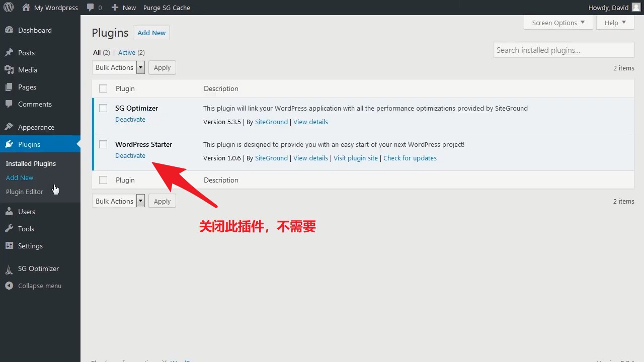This screenshot has height=362, width=644.
Task: Check the WordPress Starter plugin checkbox
Action: pos(103,144)
